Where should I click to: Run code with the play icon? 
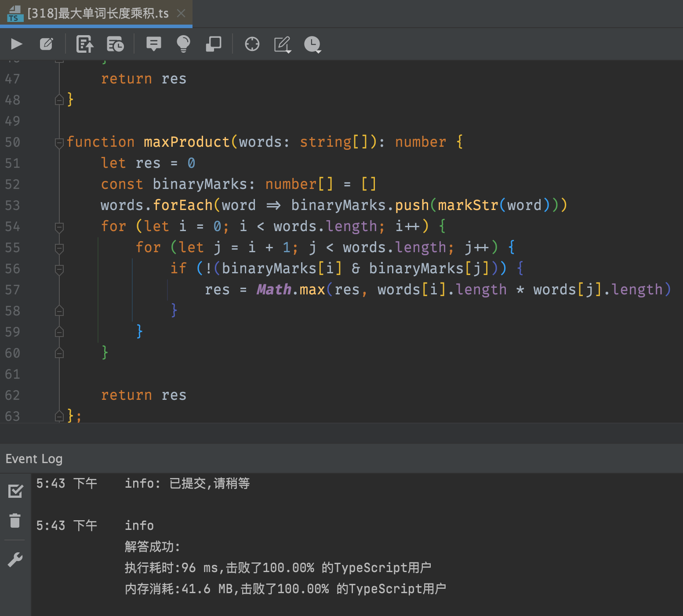(17, 44)
